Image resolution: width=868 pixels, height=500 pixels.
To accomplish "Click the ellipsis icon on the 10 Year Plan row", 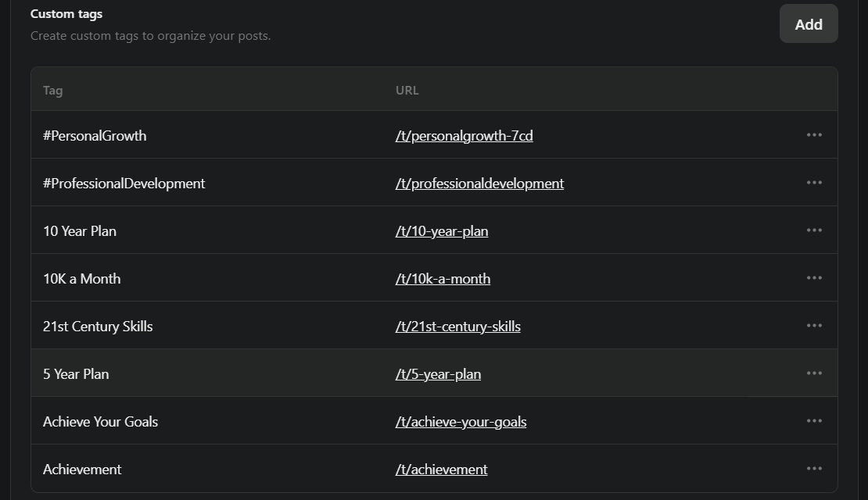I will pyautogui.click(x=814, y=230).
